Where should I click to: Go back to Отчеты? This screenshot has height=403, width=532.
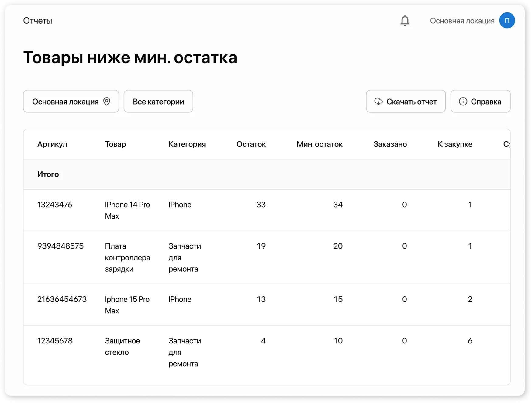coord(37,21)
